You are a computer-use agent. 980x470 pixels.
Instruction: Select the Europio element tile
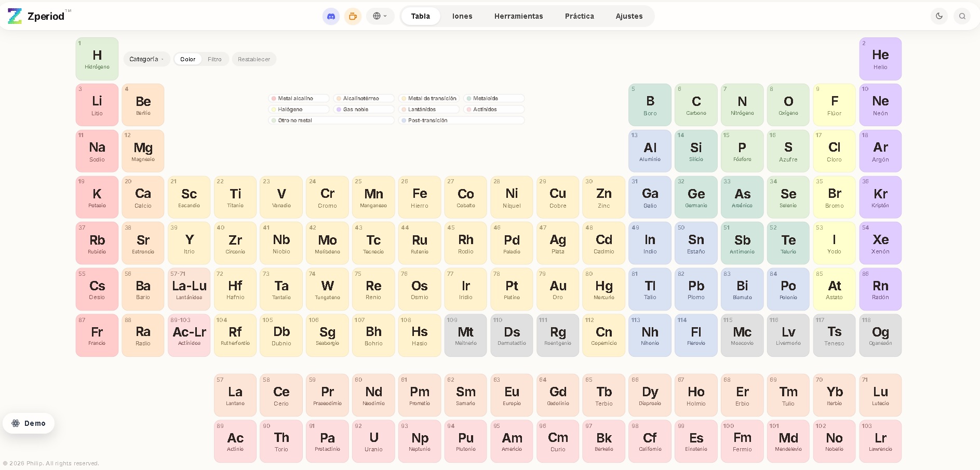click(512, 395)
